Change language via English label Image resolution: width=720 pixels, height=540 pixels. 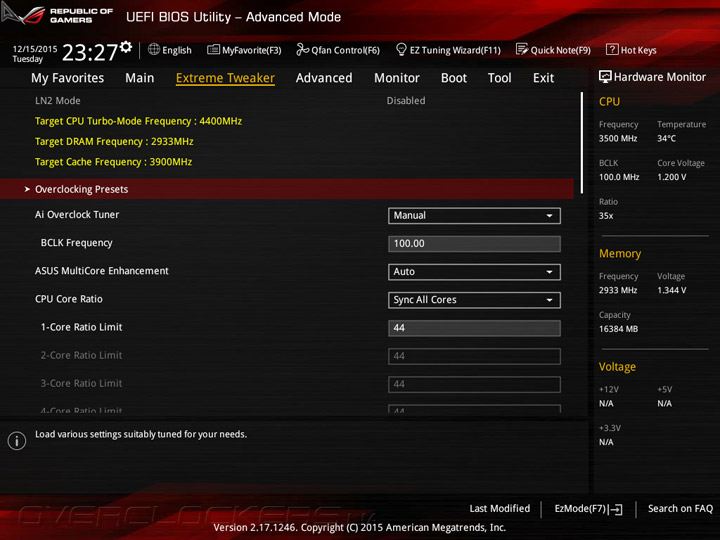[177, 50]
